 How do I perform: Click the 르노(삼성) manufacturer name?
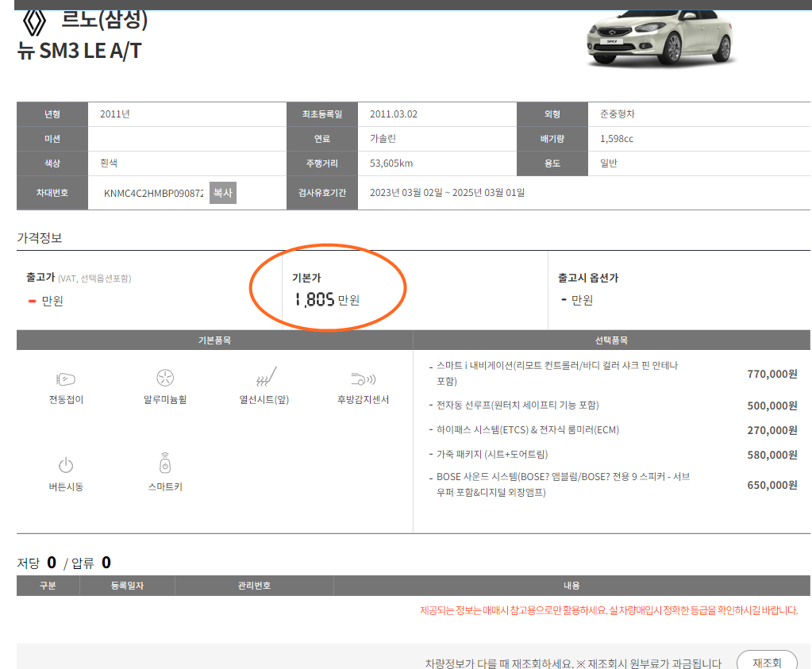pos(104,20)
